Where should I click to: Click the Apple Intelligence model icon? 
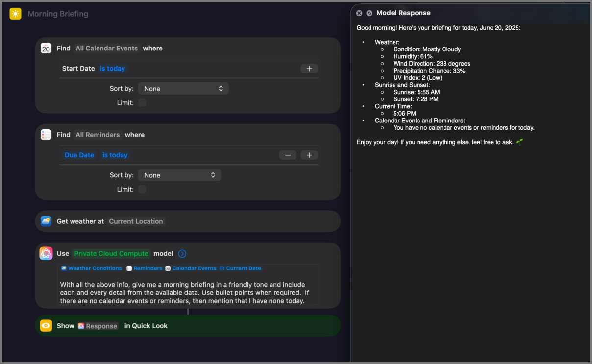click(46, 253)
